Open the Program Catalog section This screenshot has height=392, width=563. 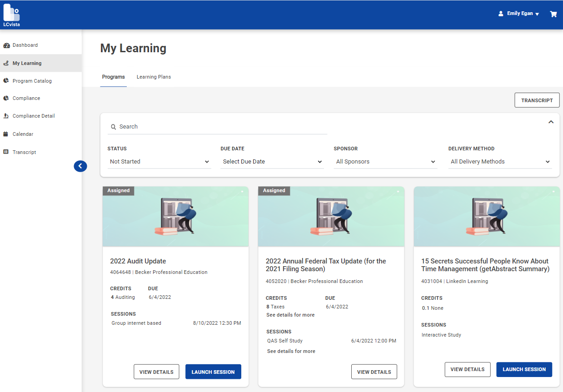31,80
